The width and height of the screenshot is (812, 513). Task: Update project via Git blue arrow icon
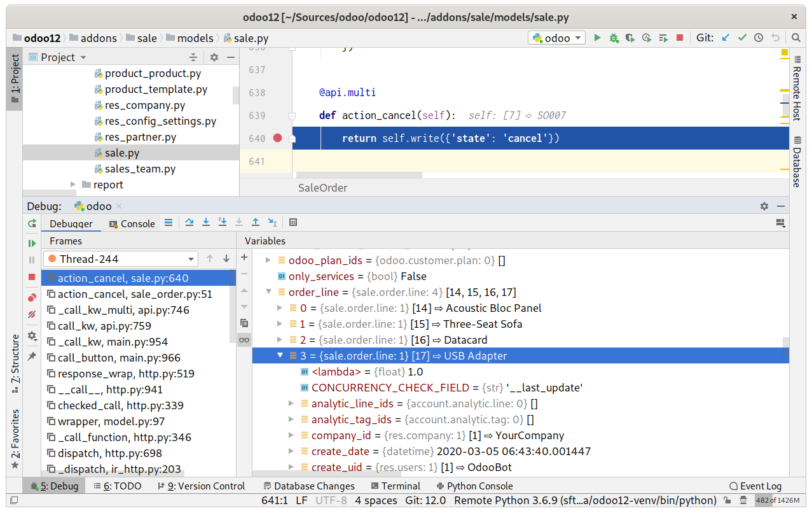tap(726, 38)
